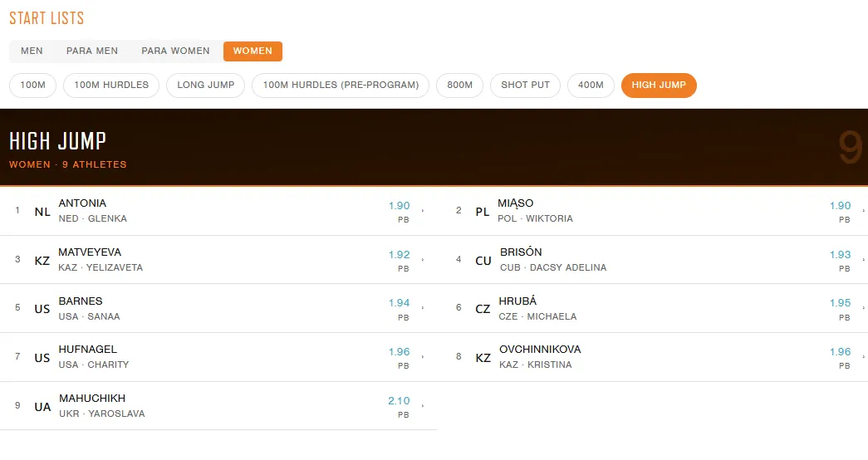Select the WOMEN tab
The image size is (868, 460).
point(253,51)
